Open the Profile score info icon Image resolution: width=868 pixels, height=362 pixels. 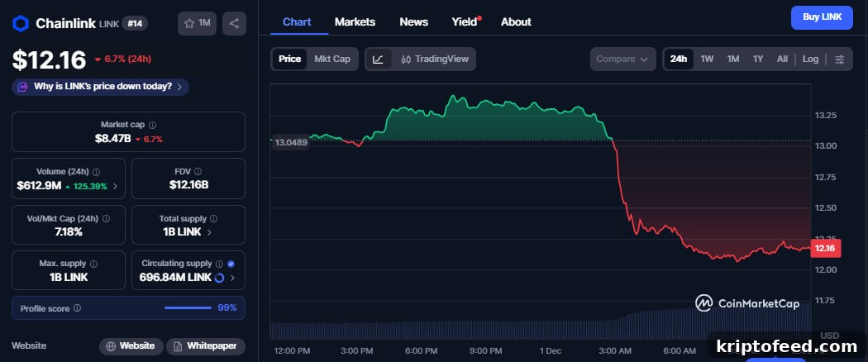tap(77, 307)
